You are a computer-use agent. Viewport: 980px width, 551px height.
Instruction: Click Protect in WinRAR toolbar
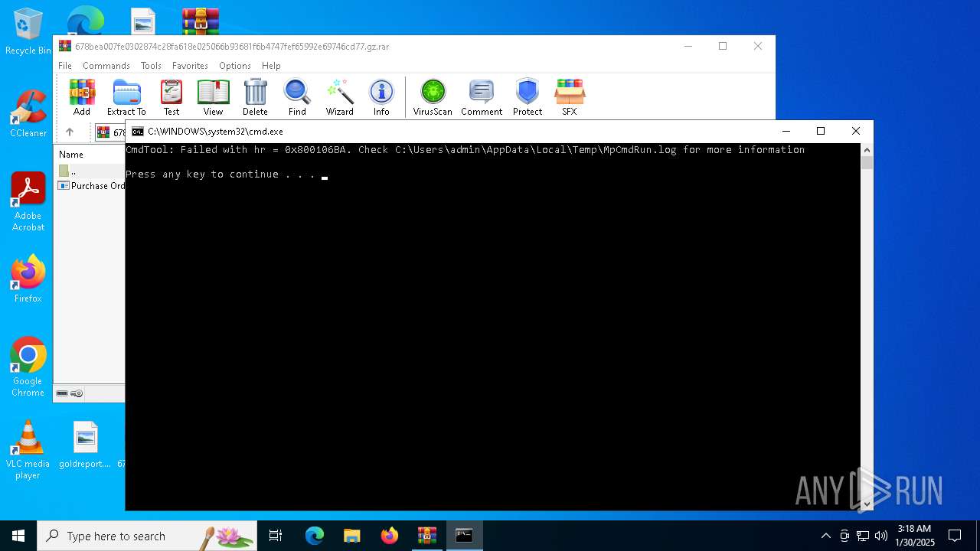[528, 97]
